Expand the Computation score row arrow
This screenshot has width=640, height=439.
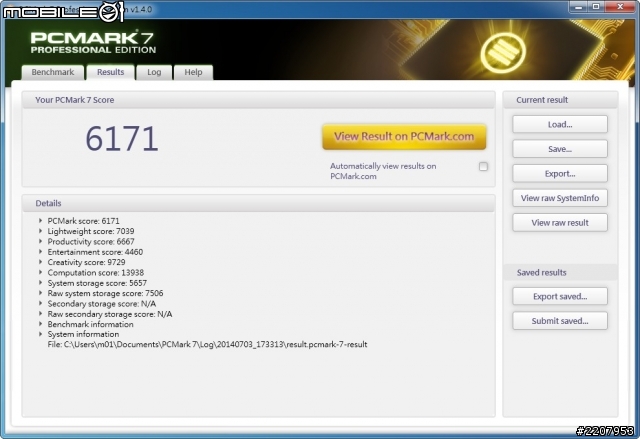pos(40,272)
